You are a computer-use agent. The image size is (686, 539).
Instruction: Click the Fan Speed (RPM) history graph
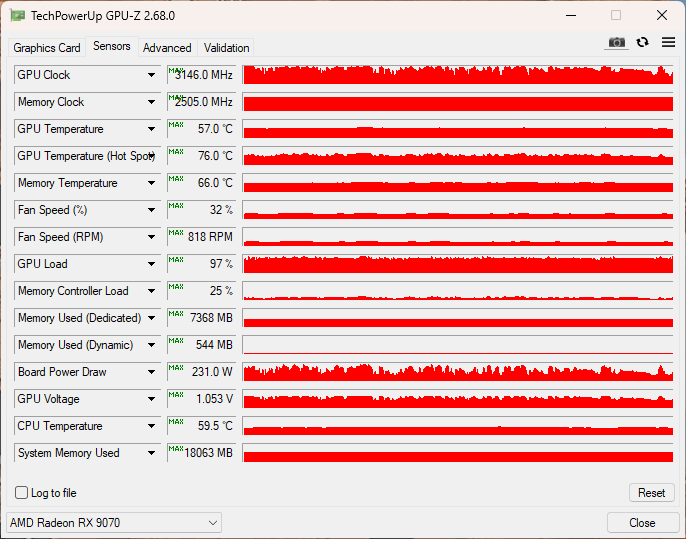coord(458,237)
